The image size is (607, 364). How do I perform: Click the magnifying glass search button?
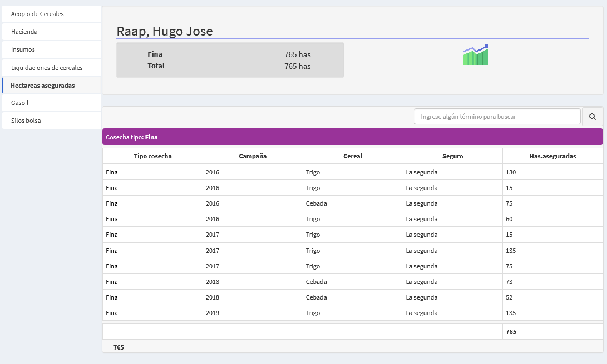click(x=592, y=117)
